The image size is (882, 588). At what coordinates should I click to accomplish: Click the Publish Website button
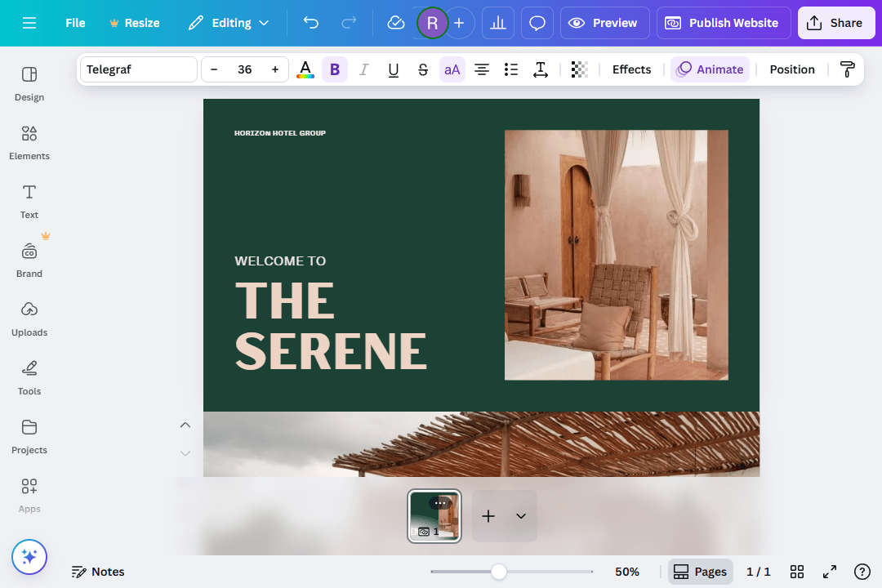(723, 23)
